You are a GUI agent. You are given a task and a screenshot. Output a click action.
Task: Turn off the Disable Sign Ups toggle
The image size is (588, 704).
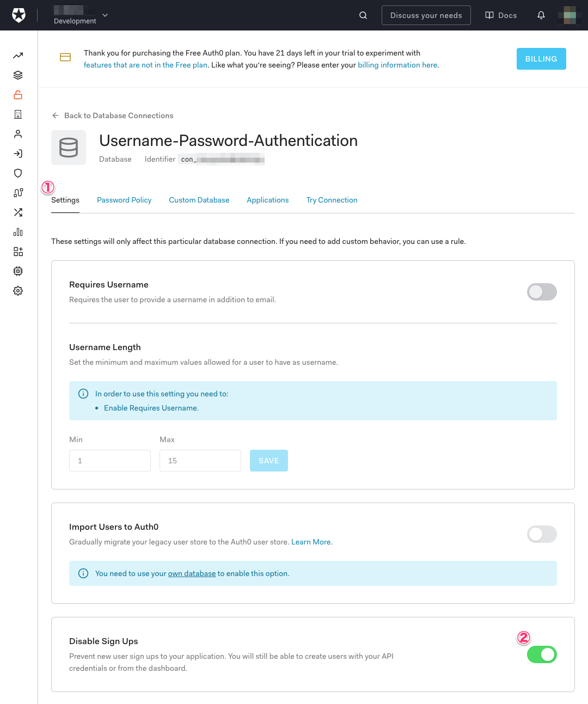pos(542,654)
